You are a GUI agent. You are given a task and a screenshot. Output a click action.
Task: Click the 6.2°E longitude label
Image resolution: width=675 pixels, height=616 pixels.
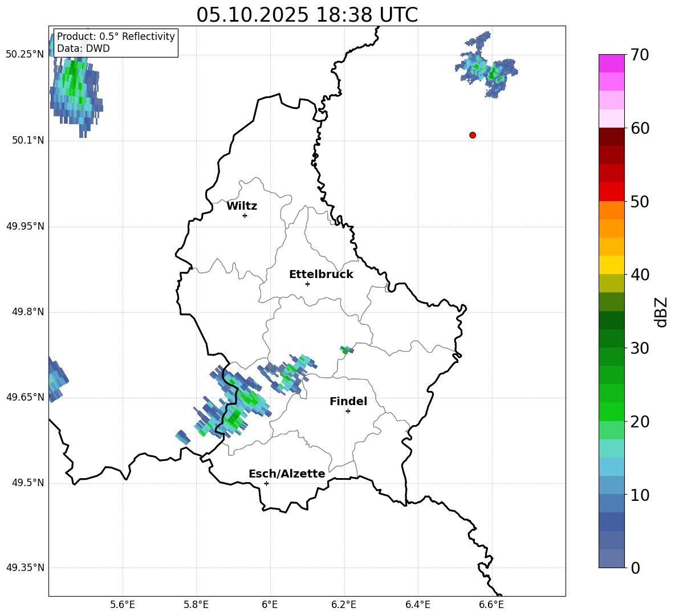pos(344,605)
